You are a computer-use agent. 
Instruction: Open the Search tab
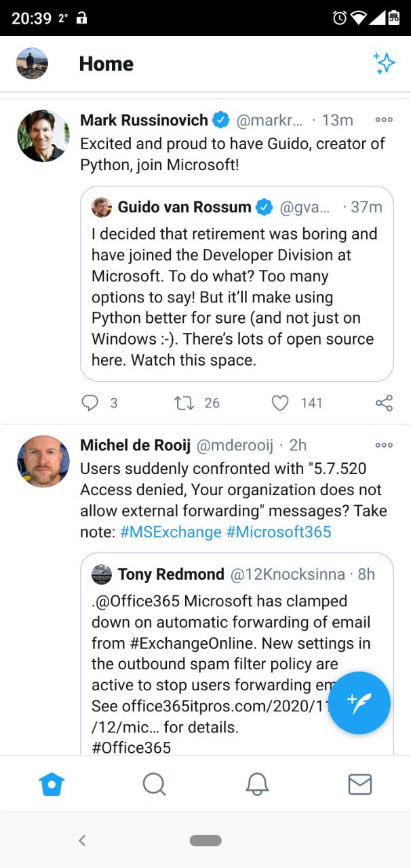[x=154, y=784]
